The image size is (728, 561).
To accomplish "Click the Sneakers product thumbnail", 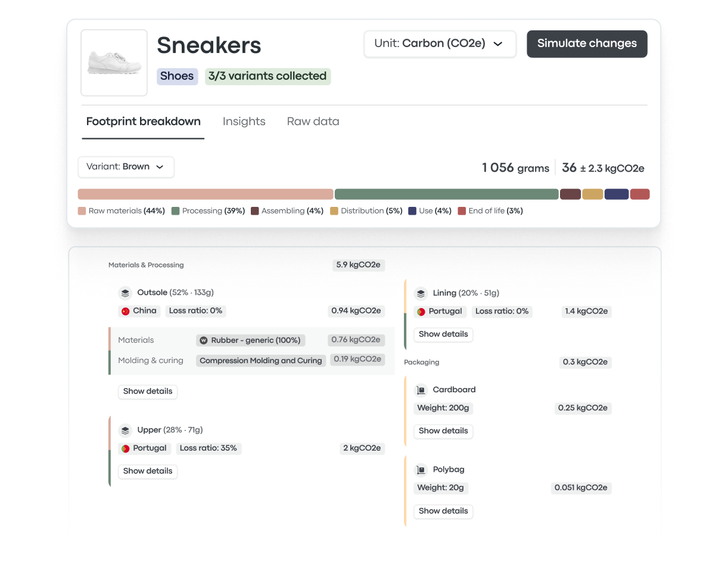I will [114, 63].
